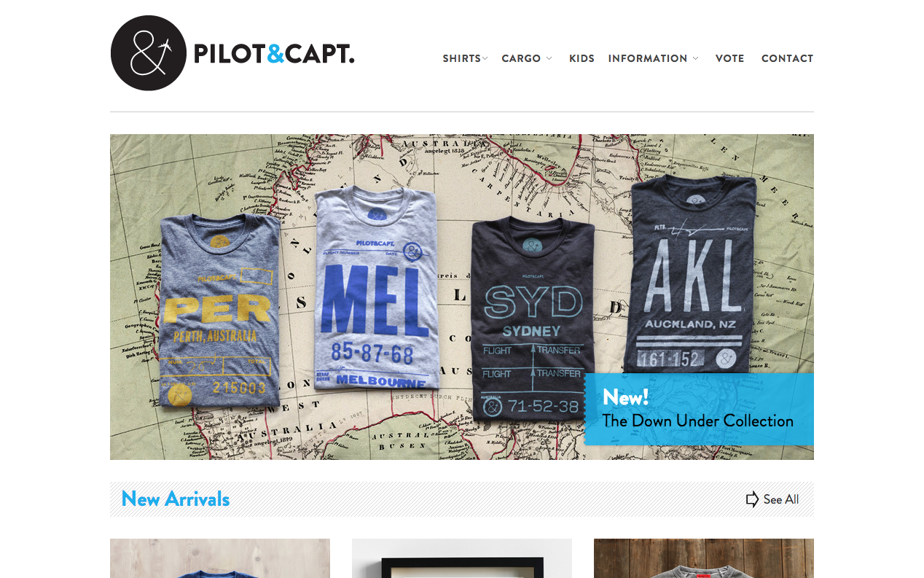The width and height of the screenshot is (924, 578).
Task: Open the Contact page
Action: [787, 58]
